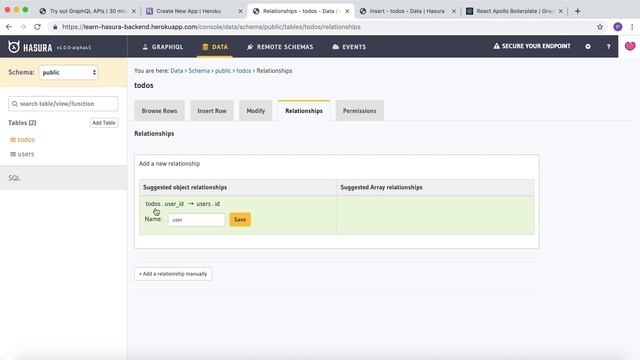Click Add a relationship manually button
Viewport: 640px width, 360px height.
point(173,274)
